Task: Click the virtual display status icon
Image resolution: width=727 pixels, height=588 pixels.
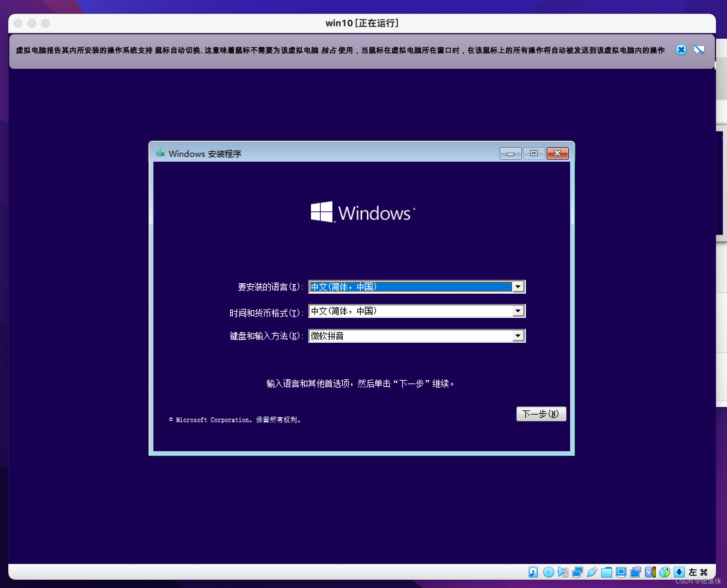Action: (621, 572)
